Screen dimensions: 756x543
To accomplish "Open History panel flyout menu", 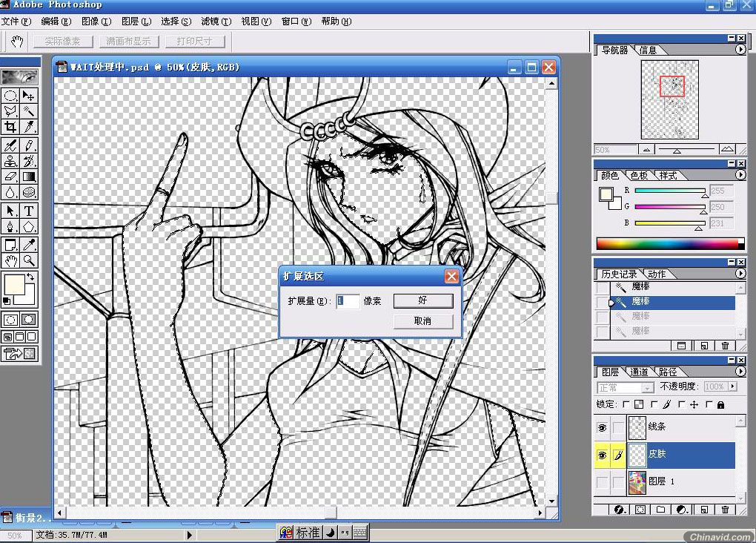I will coord(740,273).
